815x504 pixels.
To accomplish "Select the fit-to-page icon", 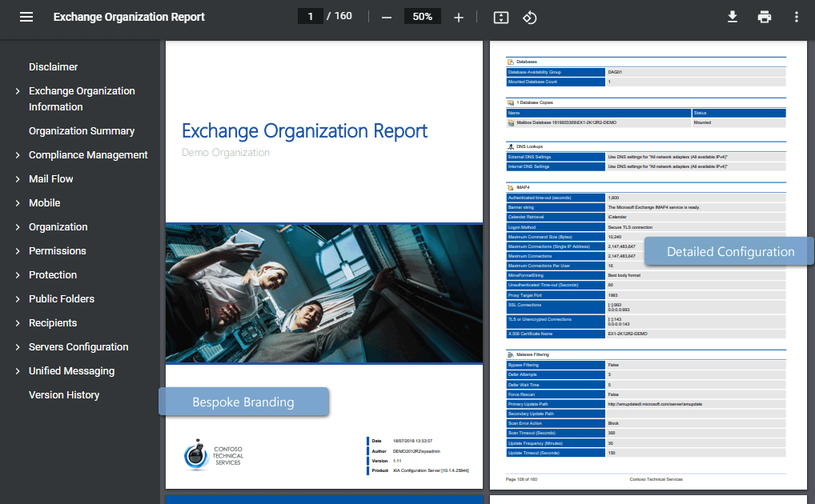I will (500, 16).
